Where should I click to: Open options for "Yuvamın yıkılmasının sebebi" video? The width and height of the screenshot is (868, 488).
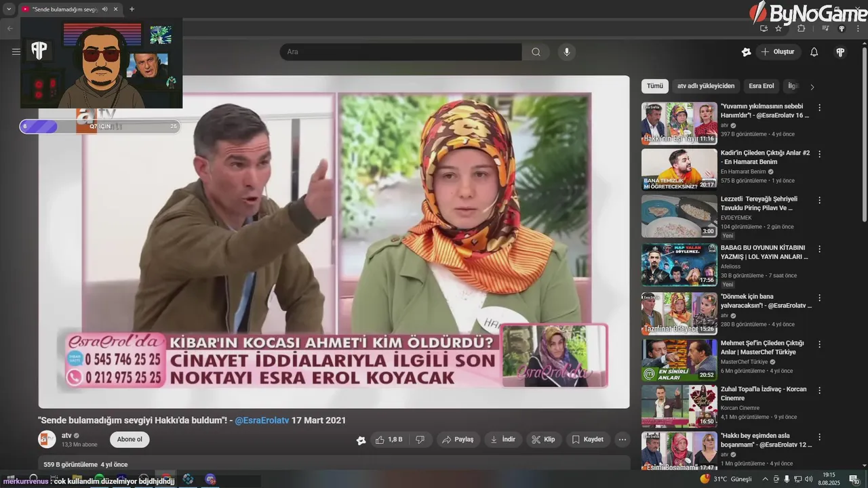(819, 108)
